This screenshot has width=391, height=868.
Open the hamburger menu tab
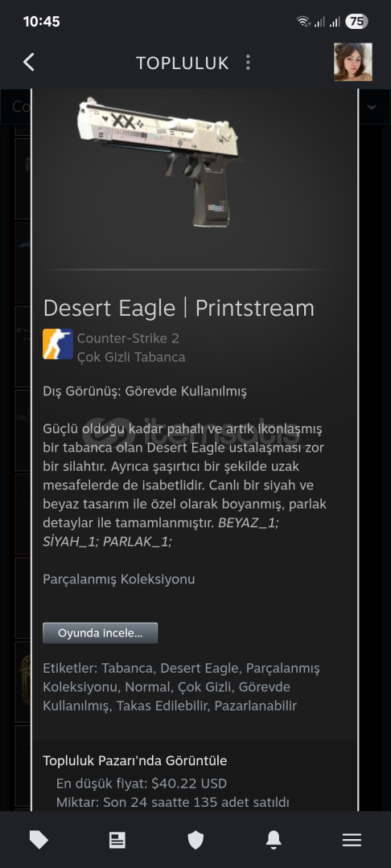[x=352, y=841]
